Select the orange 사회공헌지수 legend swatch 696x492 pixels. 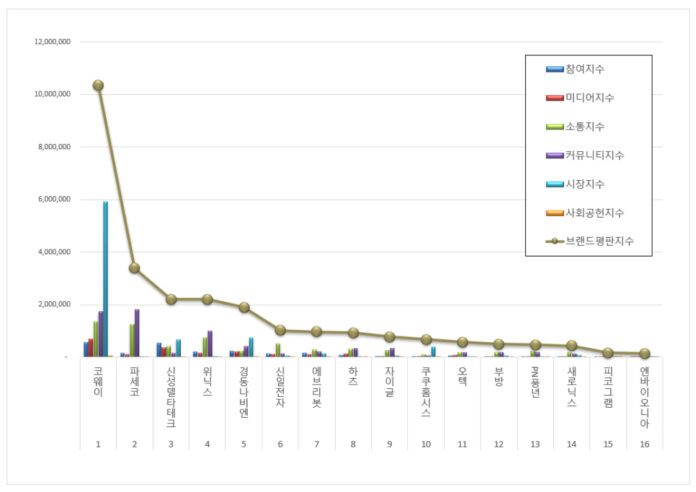[x=554, y=213]
